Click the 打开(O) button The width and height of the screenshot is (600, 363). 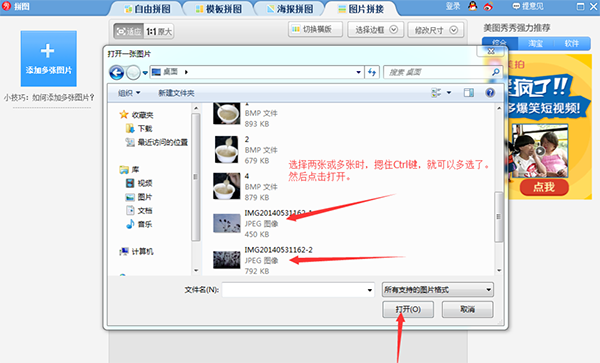(x=408, y=309)
